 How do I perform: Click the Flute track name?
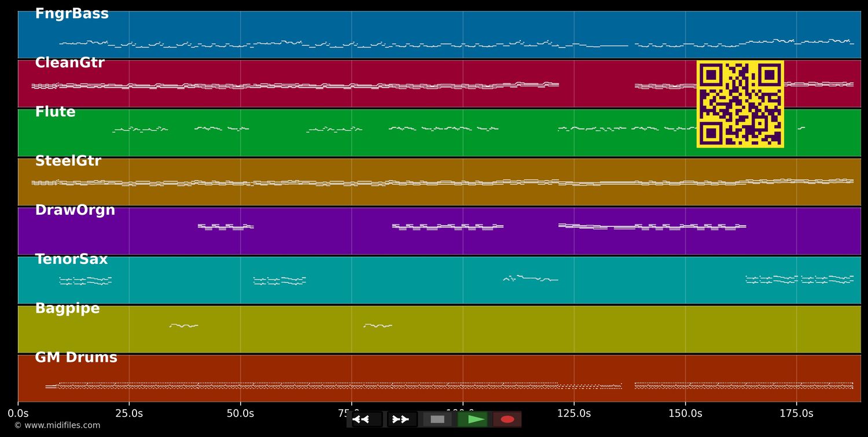point(55,112)
